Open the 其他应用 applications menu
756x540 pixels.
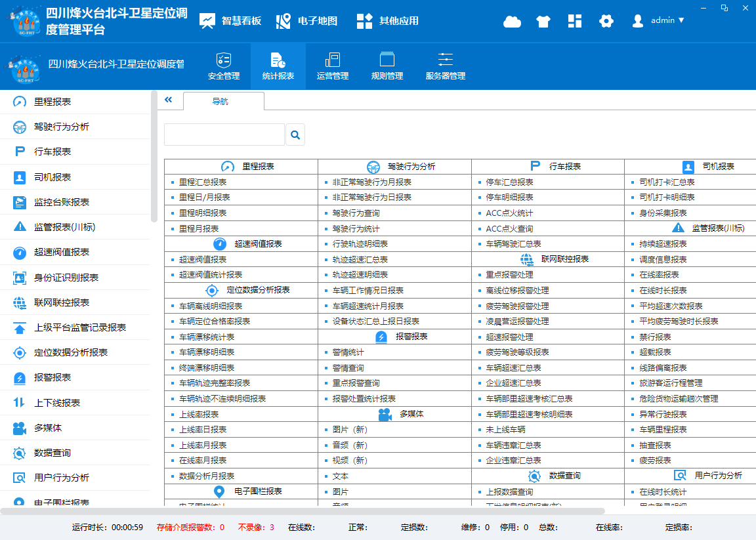pyautogui.click(x=364, y=20)
